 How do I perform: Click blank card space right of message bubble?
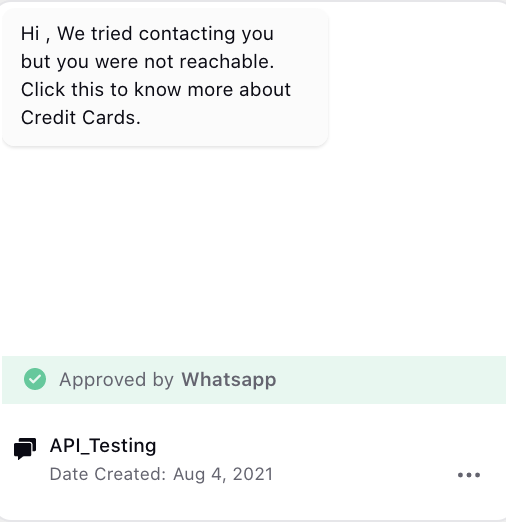coord(417,77)
